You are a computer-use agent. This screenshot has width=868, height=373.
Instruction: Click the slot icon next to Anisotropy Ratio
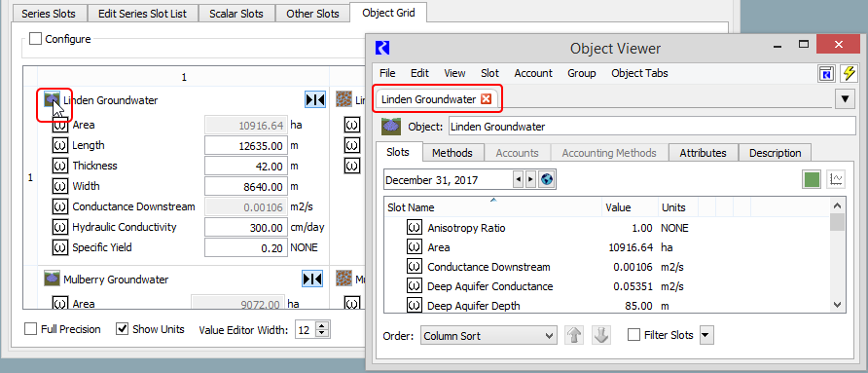point(414,228)
